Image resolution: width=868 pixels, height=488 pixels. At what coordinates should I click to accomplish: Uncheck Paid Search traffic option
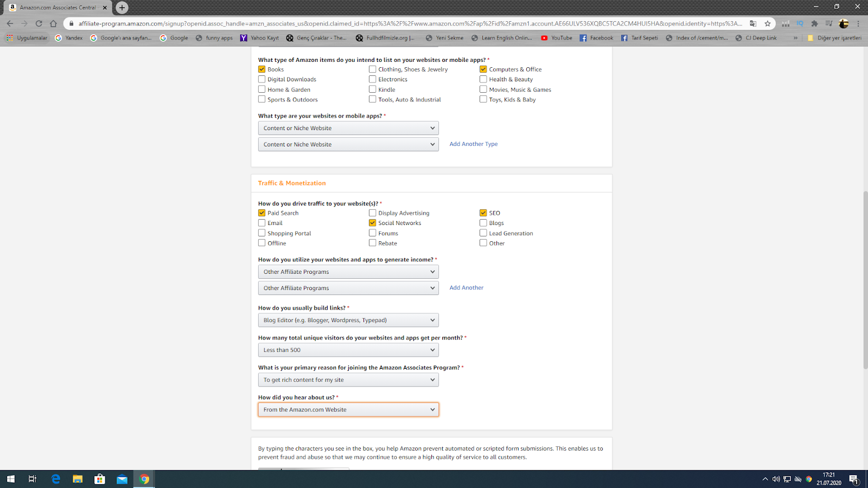tap(262, 213)
